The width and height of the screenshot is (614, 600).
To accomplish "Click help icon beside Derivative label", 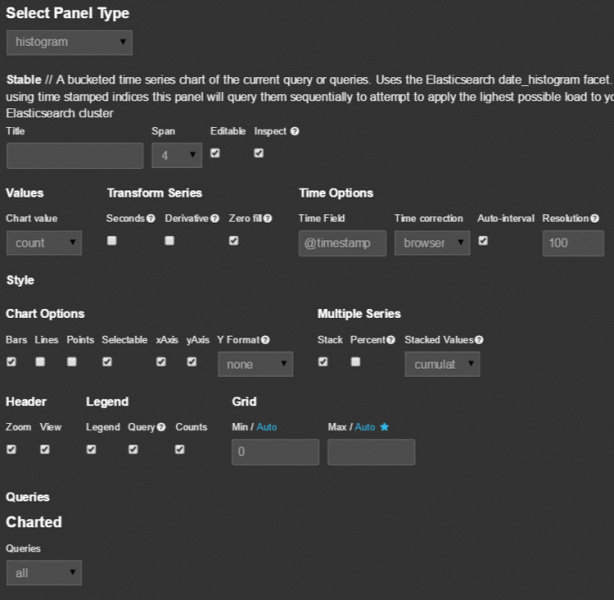I will 214,218.
